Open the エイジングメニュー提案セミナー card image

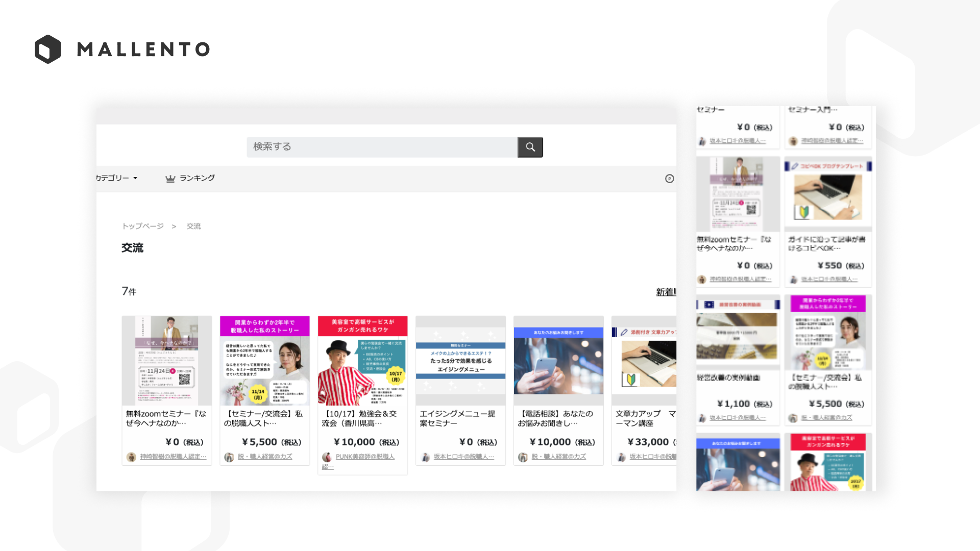(460, 360)
